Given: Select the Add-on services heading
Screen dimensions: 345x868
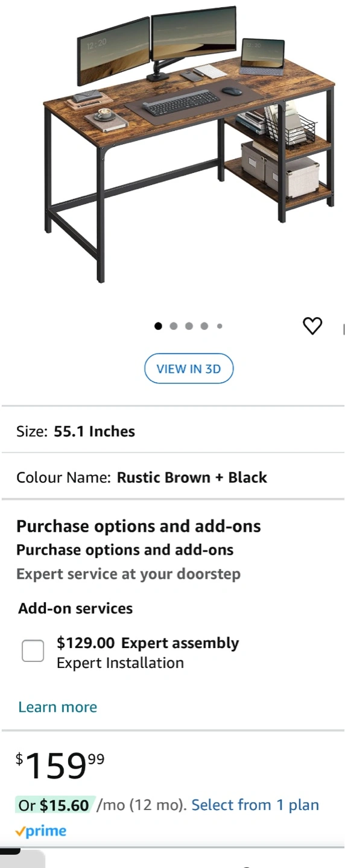Looking at the screenshot, I should click(x=75, y=608).
